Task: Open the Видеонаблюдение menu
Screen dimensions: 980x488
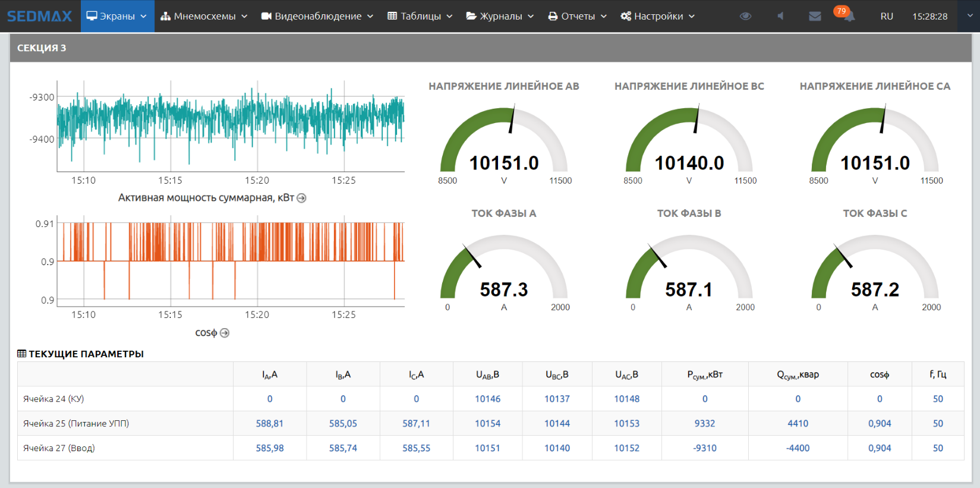Action: click(x=317, y=16)
